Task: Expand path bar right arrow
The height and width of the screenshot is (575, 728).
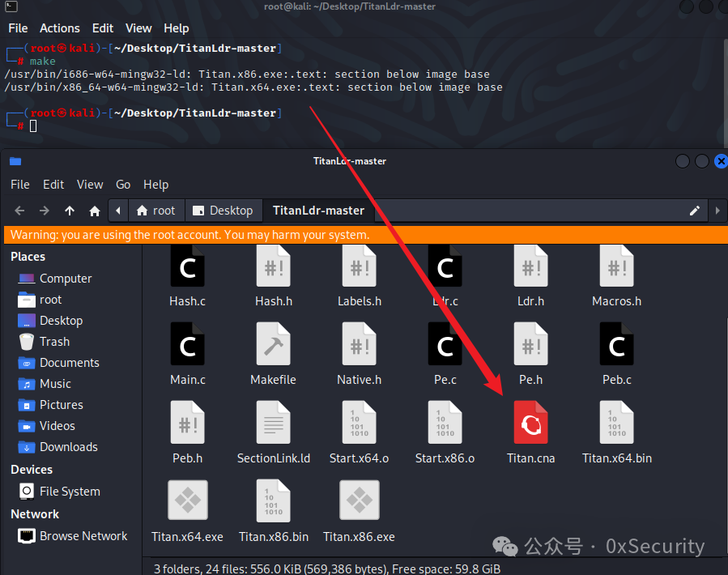Action: tap(717, 211)
